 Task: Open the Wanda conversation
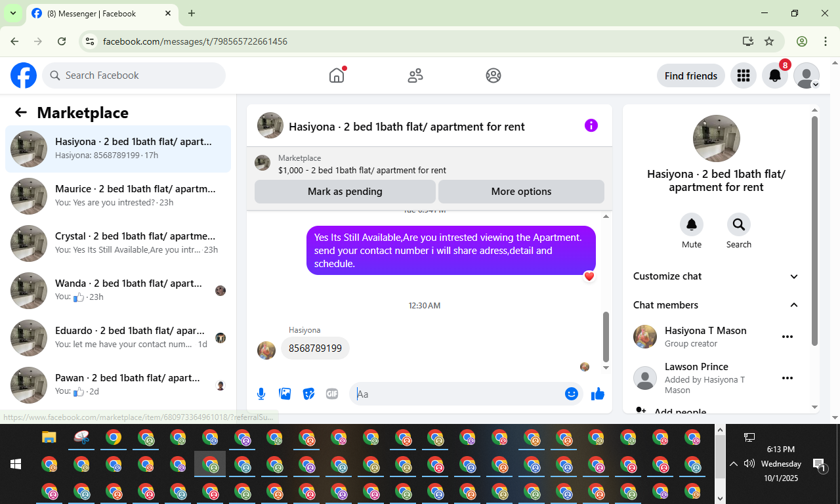pyautogui.click(x=118, y=291)
